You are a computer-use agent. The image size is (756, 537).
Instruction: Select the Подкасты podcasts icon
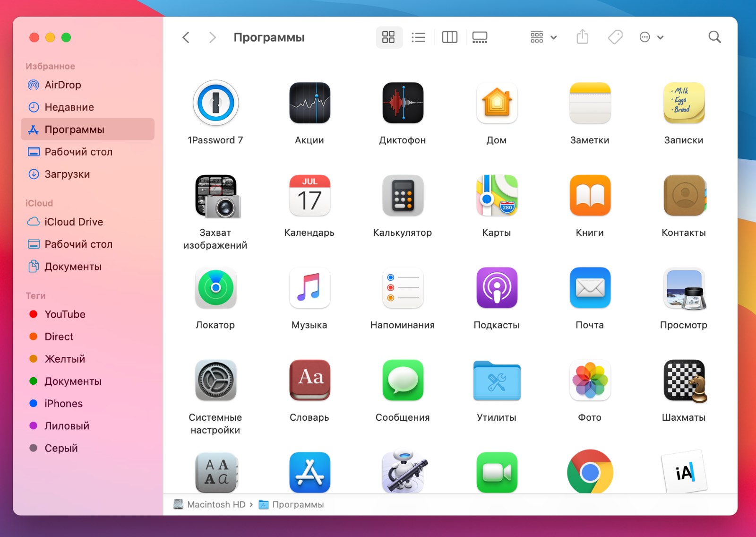point(497,288)
